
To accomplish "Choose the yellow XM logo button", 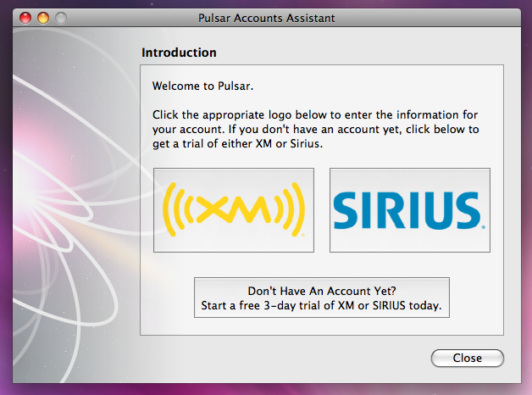I will [234, 210].
